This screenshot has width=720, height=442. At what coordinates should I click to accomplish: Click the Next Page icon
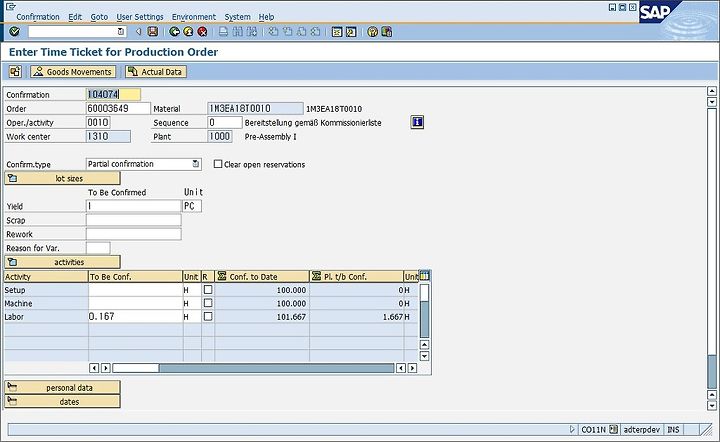tap(301, 32)
